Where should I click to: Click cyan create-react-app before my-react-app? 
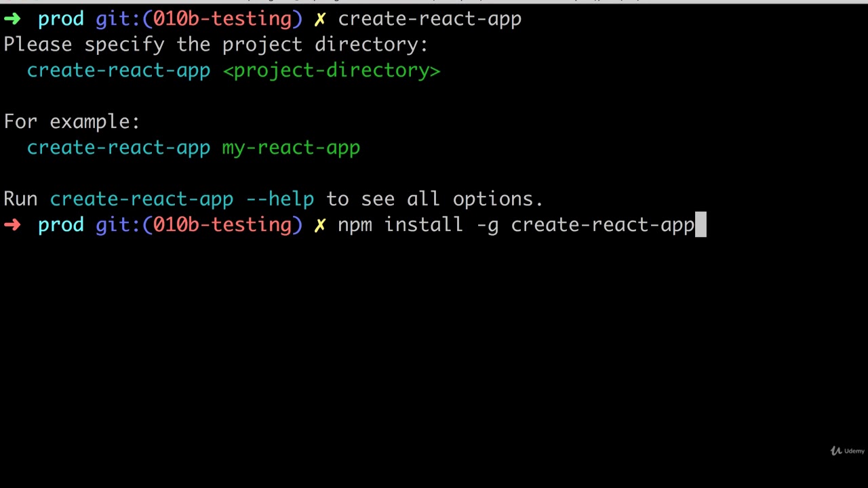click(x=119, y=148)
